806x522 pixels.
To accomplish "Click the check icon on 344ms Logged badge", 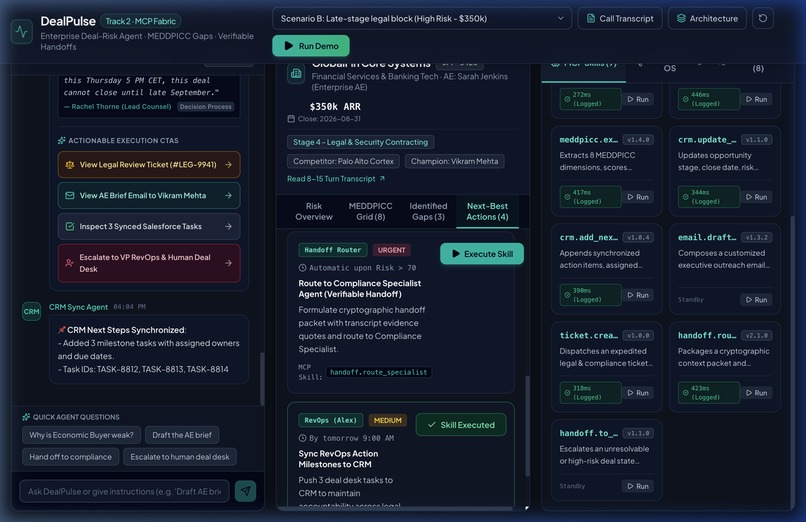I will click(x=685, y=197).
